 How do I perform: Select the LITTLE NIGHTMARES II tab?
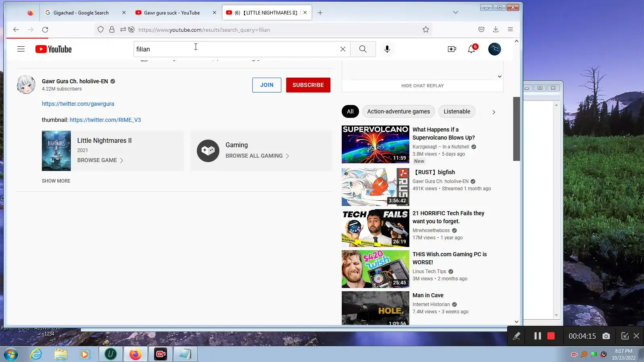(266, 13)
